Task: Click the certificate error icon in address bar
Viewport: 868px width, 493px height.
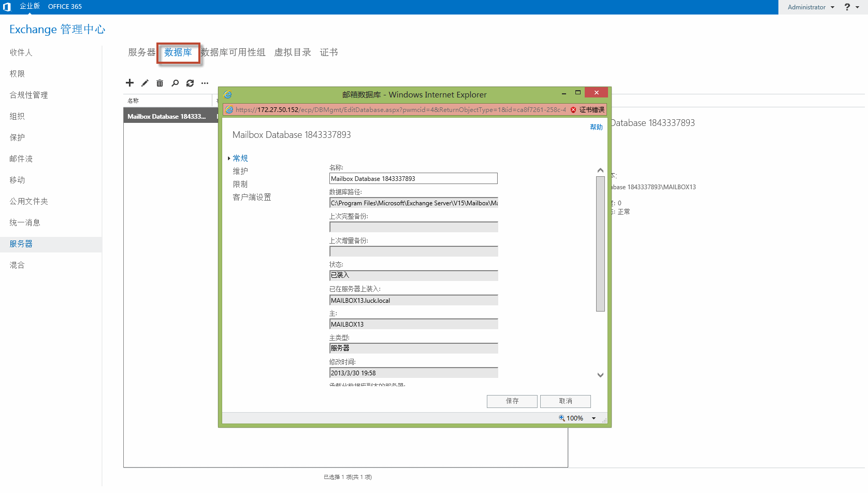Action: (573, 110)
